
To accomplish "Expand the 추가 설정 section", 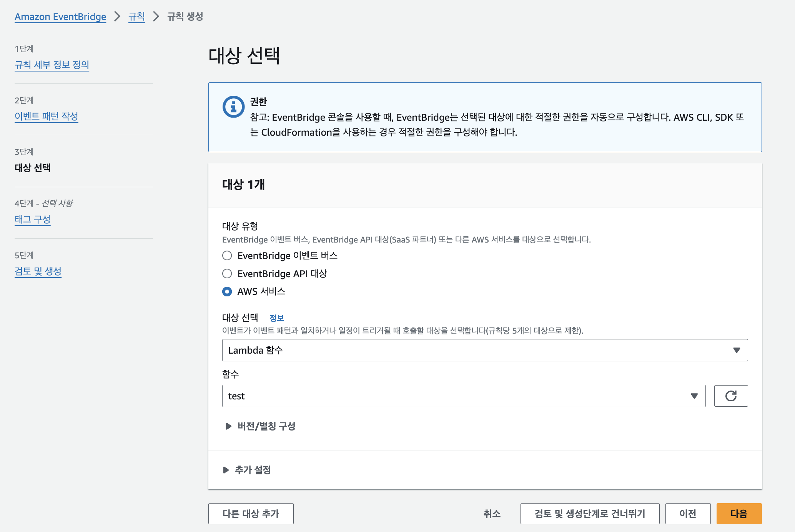I will [253, 470].
